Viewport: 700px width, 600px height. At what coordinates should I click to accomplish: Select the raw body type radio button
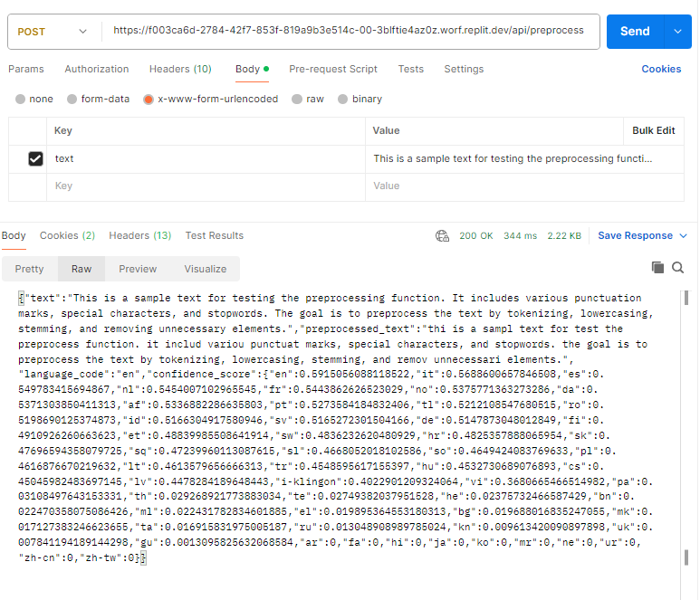tap(297, 99)
